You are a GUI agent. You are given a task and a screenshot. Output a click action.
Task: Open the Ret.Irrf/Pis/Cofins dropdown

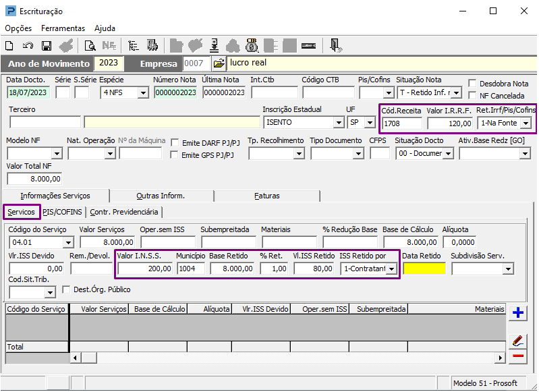526,123
